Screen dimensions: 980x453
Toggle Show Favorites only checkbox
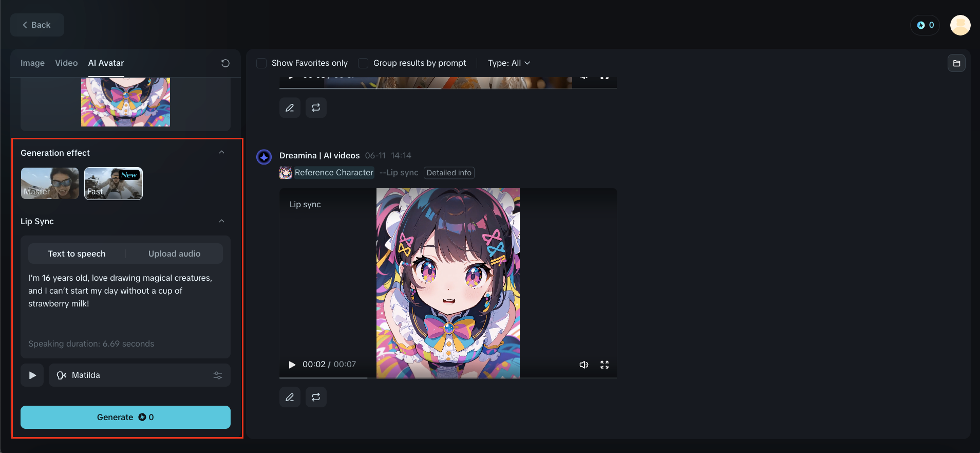pyautogui.click(x=261, y=63)
